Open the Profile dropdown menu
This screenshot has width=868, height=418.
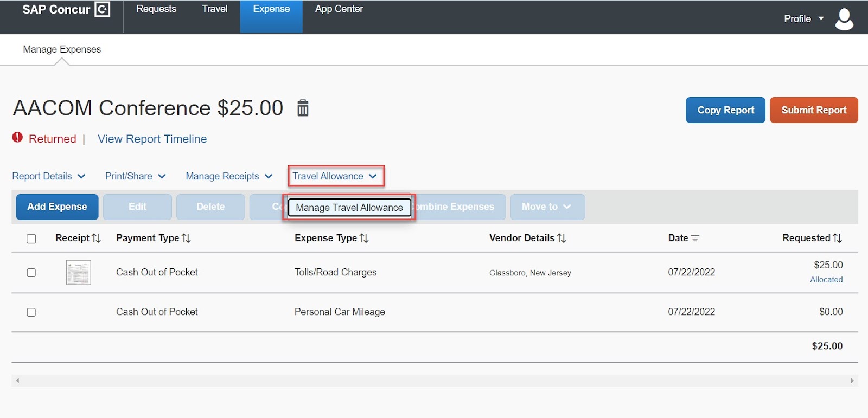point(803,19)
